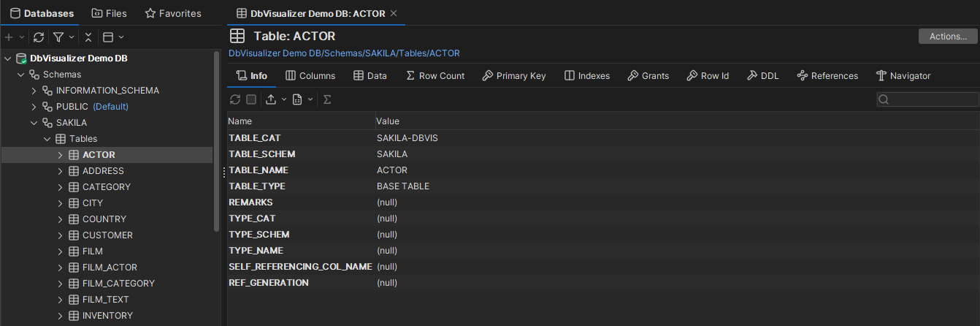The height and width of the screenshot is (326, 980).
Task: Click the filter funnel icon in the tree toolbar
Action: (58, 37)
